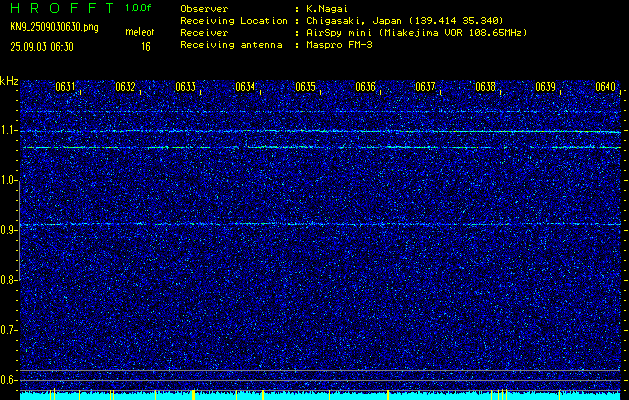Select the meteor count value 16

[146, 47]
